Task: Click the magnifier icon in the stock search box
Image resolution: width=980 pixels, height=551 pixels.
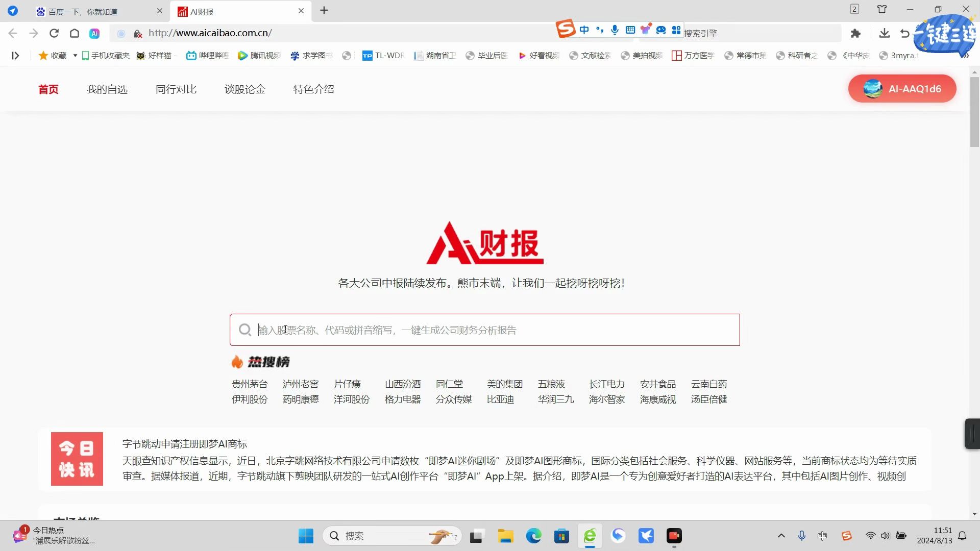Action: pyautogui.click(x=245, y=330)
